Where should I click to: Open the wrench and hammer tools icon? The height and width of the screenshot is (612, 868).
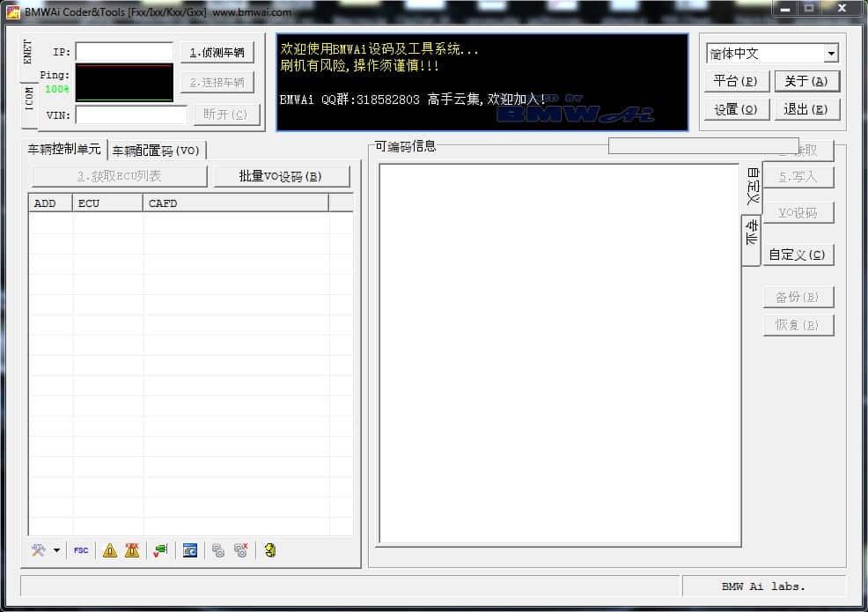(39, 550)
